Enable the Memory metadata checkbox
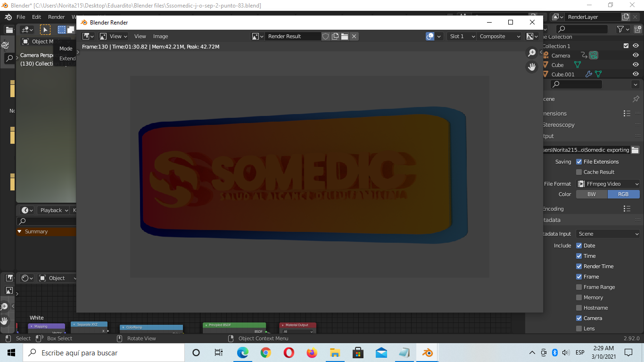Image resolution: width=644 pixels, height=362 pixels. coord(579,297)
